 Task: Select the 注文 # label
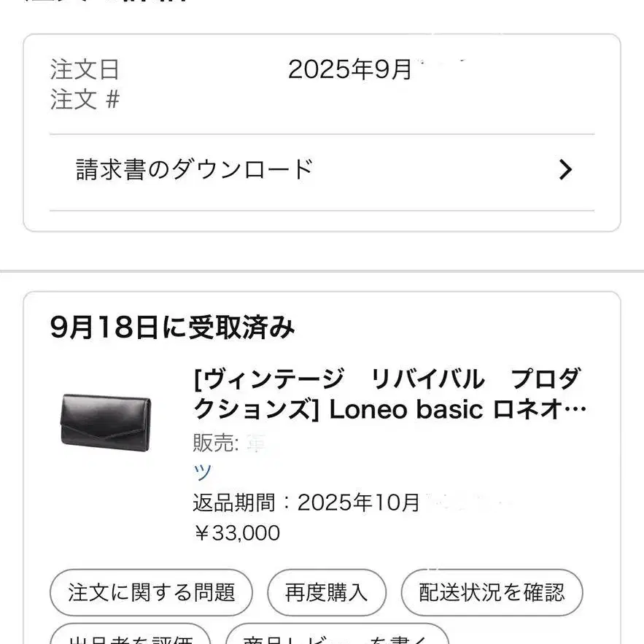point(85,99)
